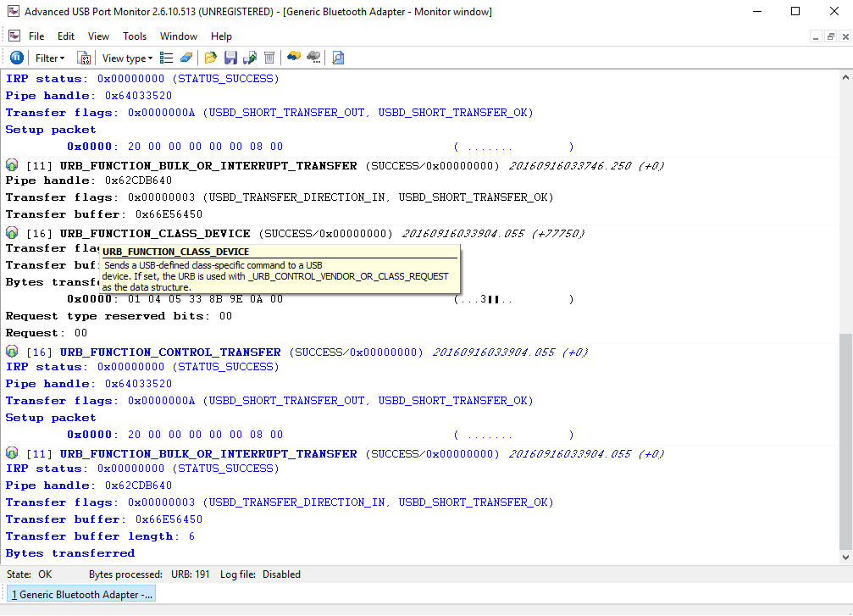Pause USB data capture
Viewport: 853px width, 616px height.
coord(17,57)
